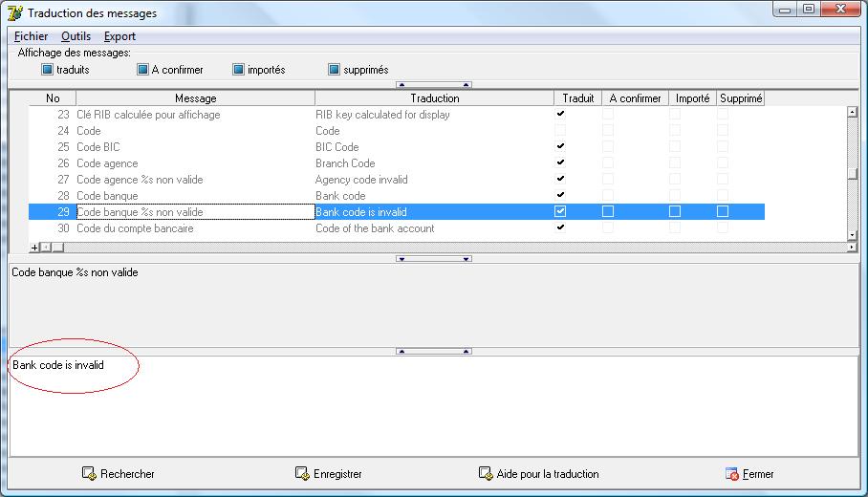Viewport: 868px width, 497px height.
Task: Toggle the 'importés' display filter
Action: [239, 70]
